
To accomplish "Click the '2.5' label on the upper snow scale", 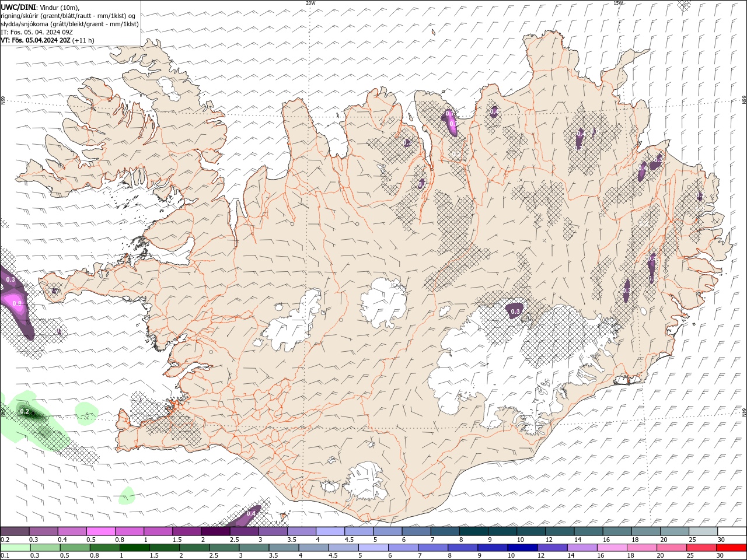I will [234, 540].
